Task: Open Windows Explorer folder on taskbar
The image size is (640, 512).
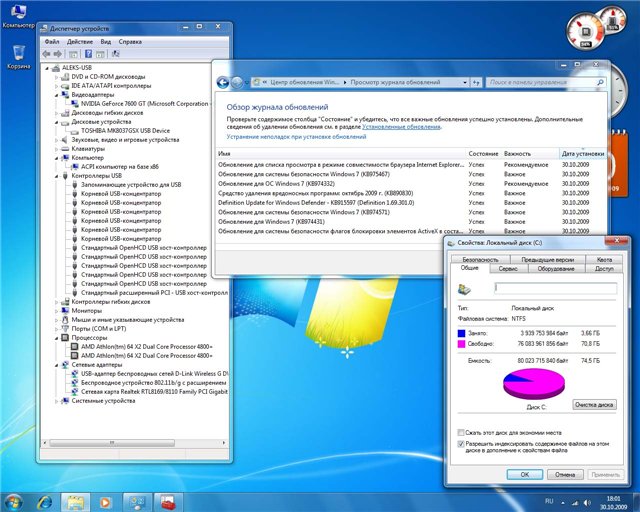Action: [x=76, y=502]
